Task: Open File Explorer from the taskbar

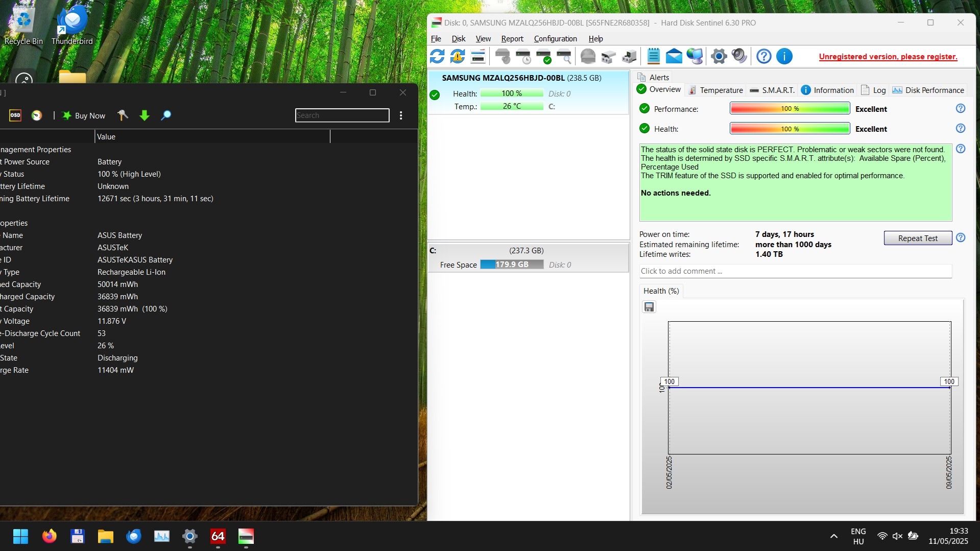Action: coord(106,536)
